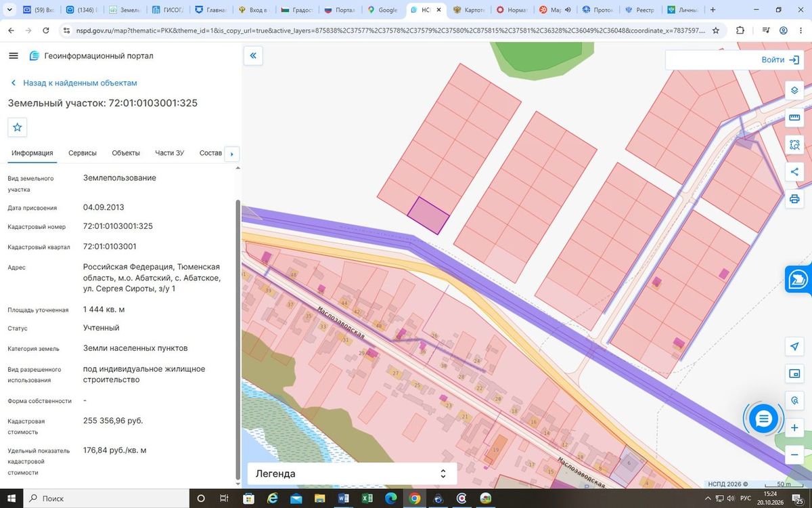This screenshot has height=508, width=812.
Task: Select the Состав tab
Action: (x=210, y=153)
